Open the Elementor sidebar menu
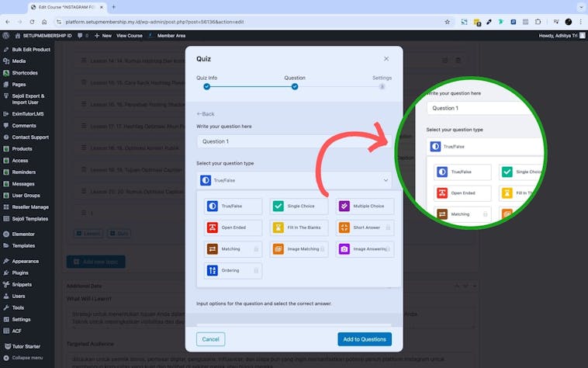Screen dimensions: 588x368 23,234
